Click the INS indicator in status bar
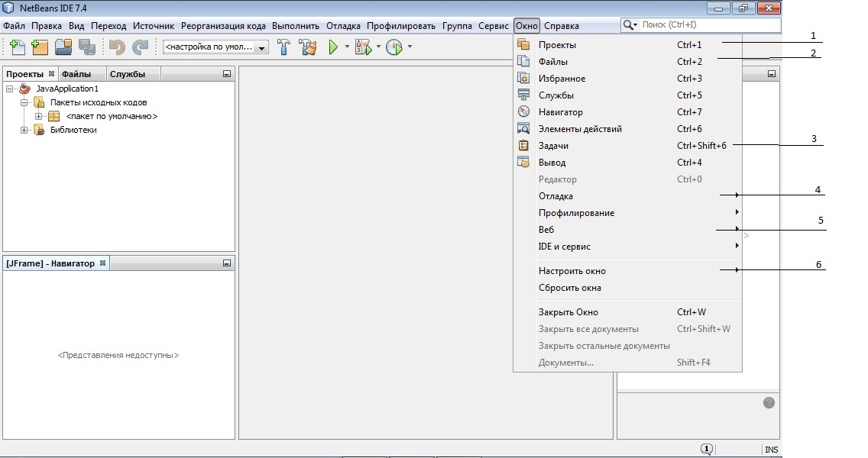 point(771,450)
